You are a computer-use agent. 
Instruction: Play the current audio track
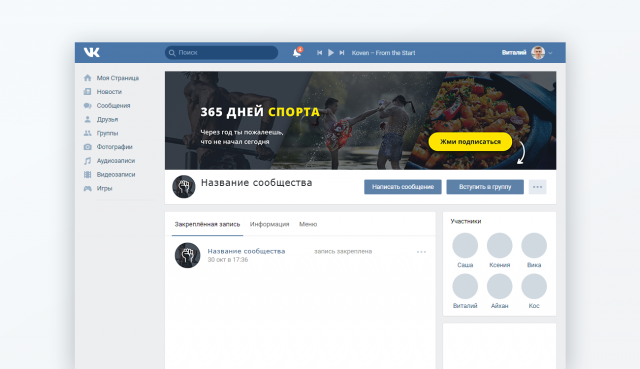pyautogui.click(x=331, y=53)
